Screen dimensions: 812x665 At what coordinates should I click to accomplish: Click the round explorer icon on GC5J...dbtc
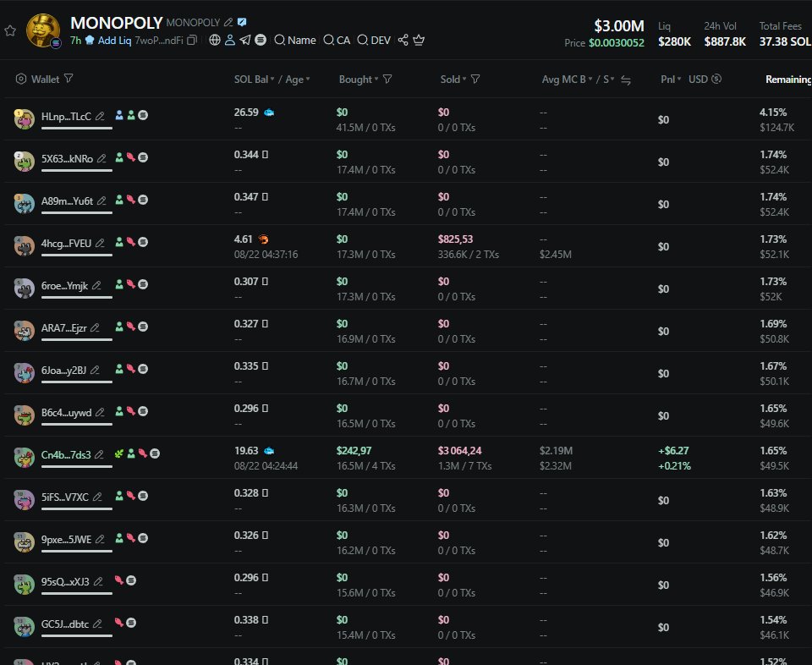point(131,623)
